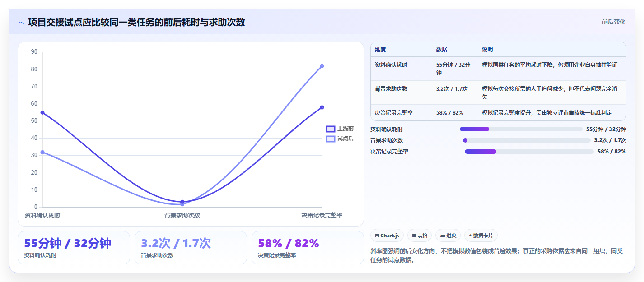Click the 数据 column header
The image size is (644, 282).
[x=442, y=50]
